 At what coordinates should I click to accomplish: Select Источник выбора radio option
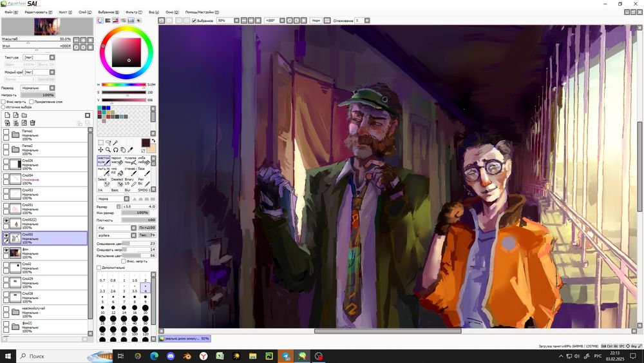coord(3,107)
